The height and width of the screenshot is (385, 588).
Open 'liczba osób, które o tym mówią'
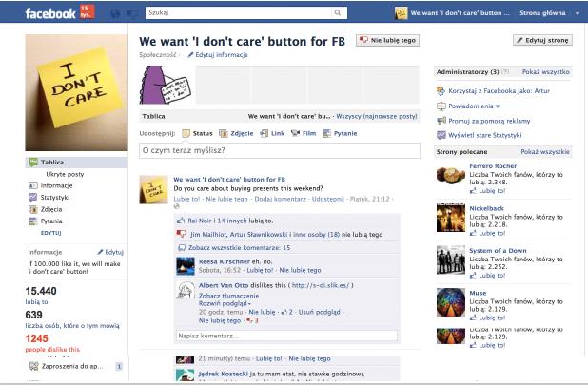[x=72, y=326]
